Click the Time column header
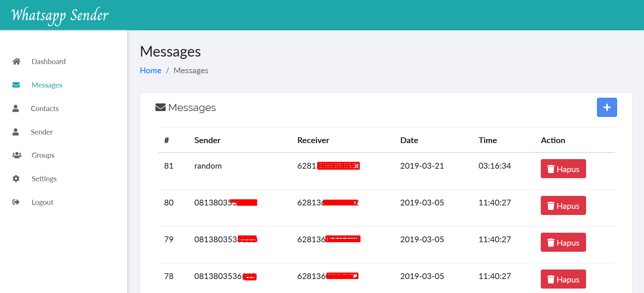Image resolution: width=644 pixels, height=293 pixels. (x=488, y=140)
